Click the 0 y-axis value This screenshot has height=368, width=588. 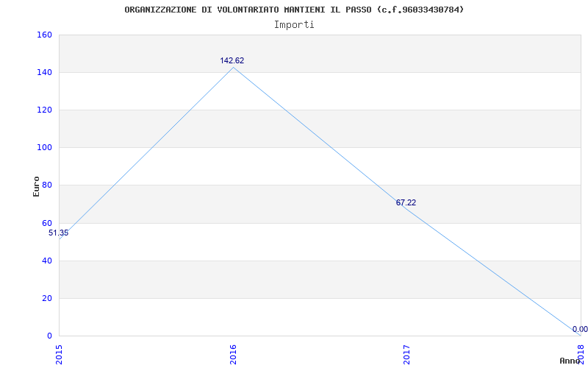pyautogui.click(x=49, y=336)
